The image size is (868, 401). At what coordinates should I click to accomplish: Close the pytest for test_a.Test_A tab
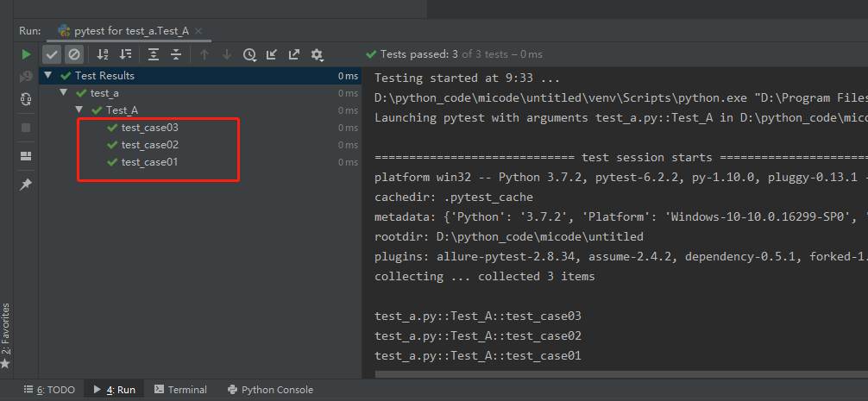click(199, 31)
